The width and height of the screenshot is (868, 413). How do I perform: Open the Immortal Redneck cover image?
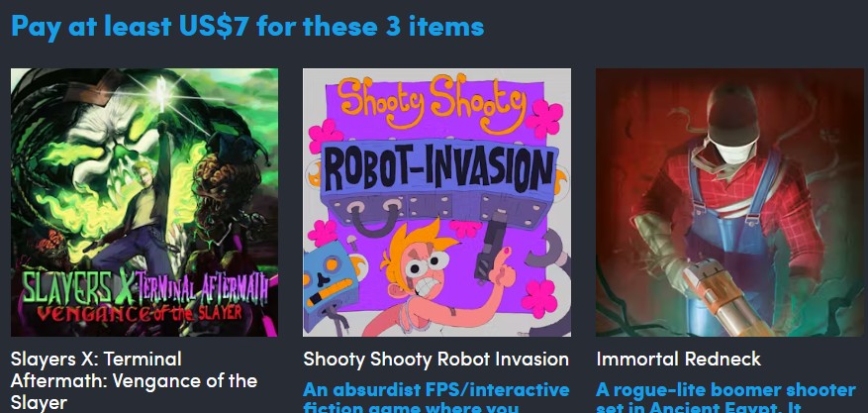click(x=729, y=202)
